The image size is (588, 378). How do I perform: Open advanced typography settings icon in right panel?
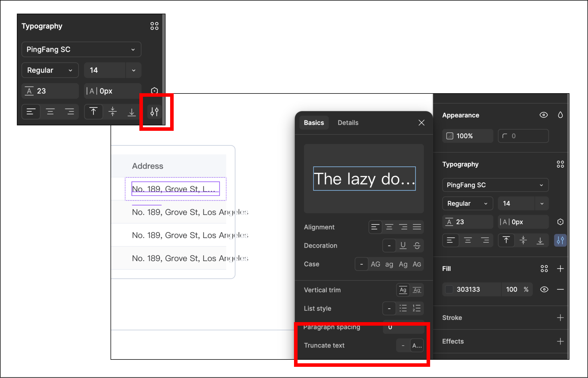[560, 240]
